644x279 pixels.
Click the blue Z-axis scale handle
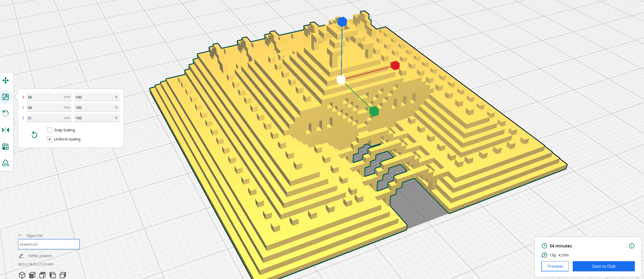click(x=342, y=22)
